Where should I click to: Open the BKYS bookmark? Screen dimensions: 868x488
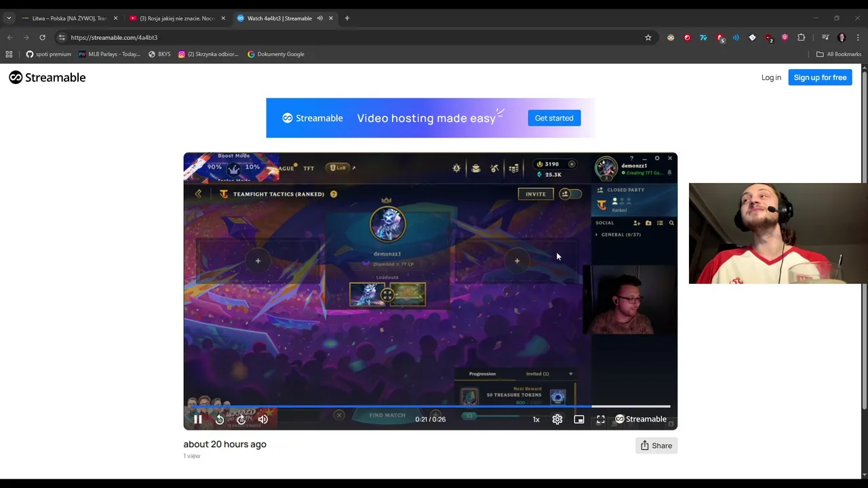[x=159, y=54]
